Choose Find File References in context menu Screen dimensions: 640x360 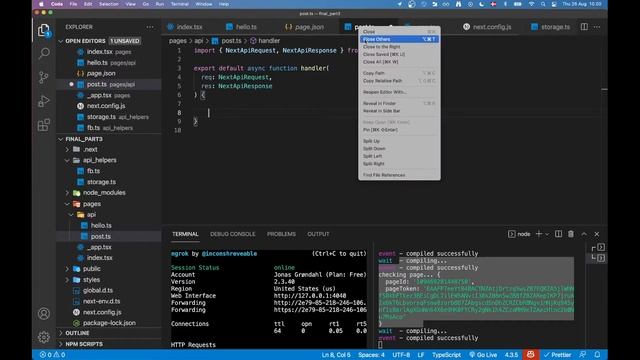point(399,175)
